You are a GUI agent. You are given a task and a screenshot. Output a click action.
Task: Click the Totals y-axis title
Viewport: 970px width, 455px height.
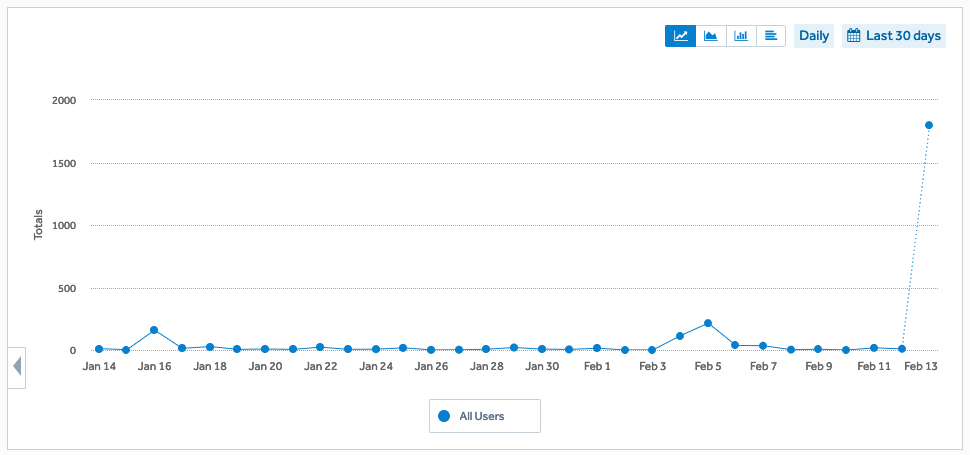click(39, 225)
